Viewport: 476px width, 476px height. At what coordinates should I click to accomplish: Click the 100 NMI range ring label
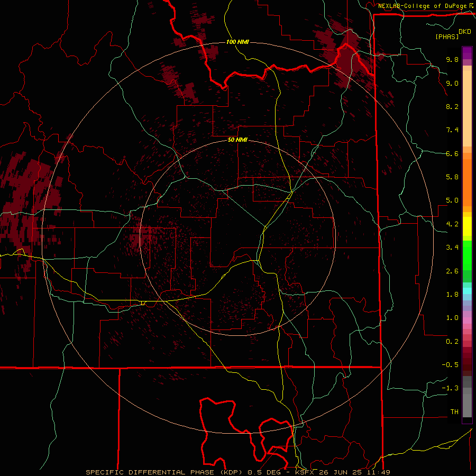click(x=237, y=42)
